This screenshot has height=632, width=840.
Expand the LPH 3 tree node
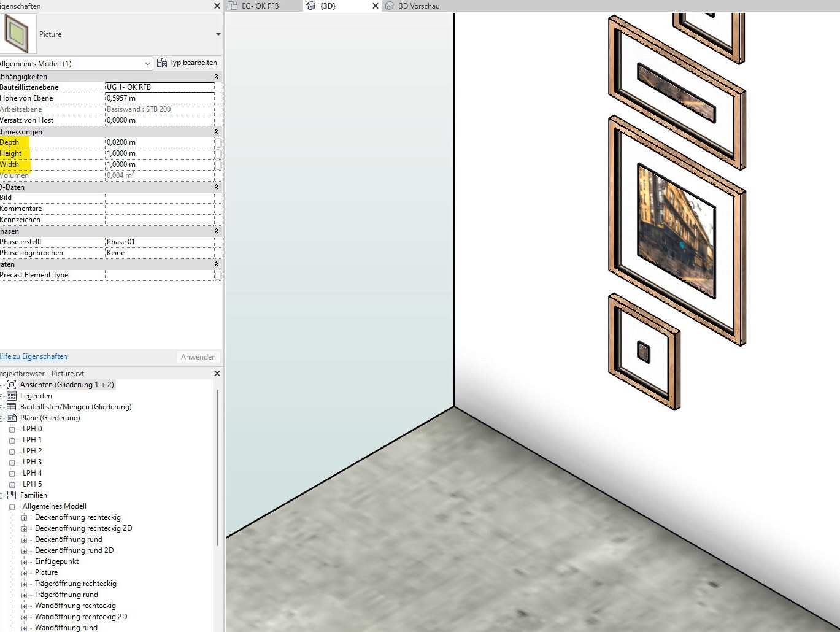(13, 462)
